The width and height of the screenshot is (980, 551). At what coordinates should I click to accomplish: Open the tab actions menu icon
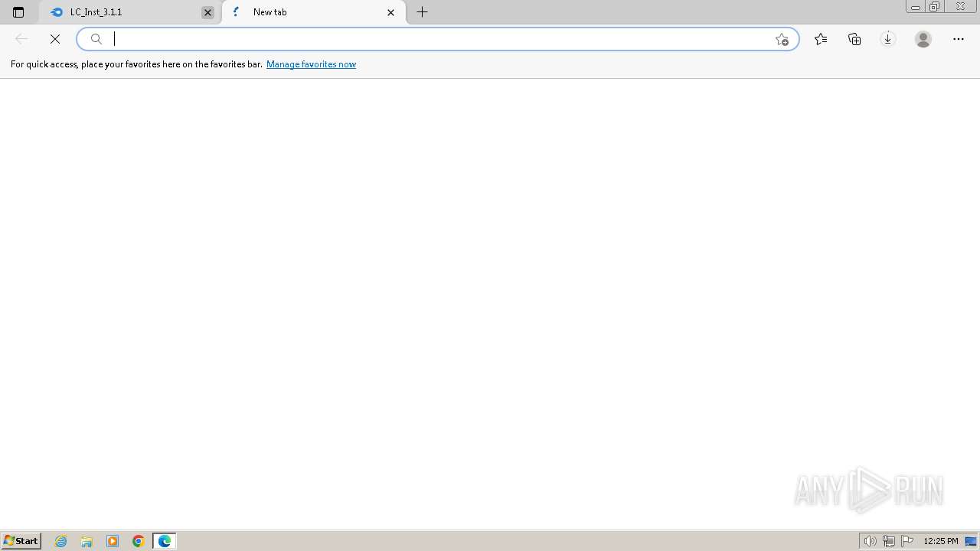coord(18,12)
